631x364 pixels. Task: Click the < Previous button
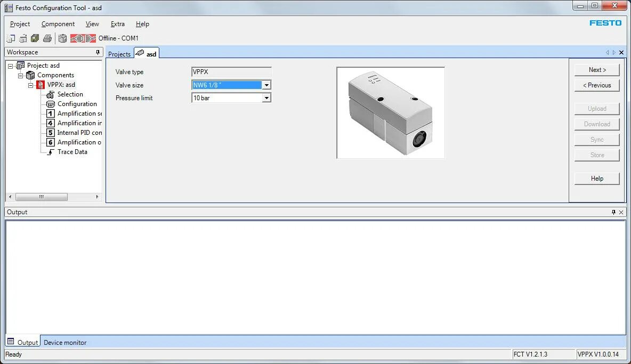(597, 85)
